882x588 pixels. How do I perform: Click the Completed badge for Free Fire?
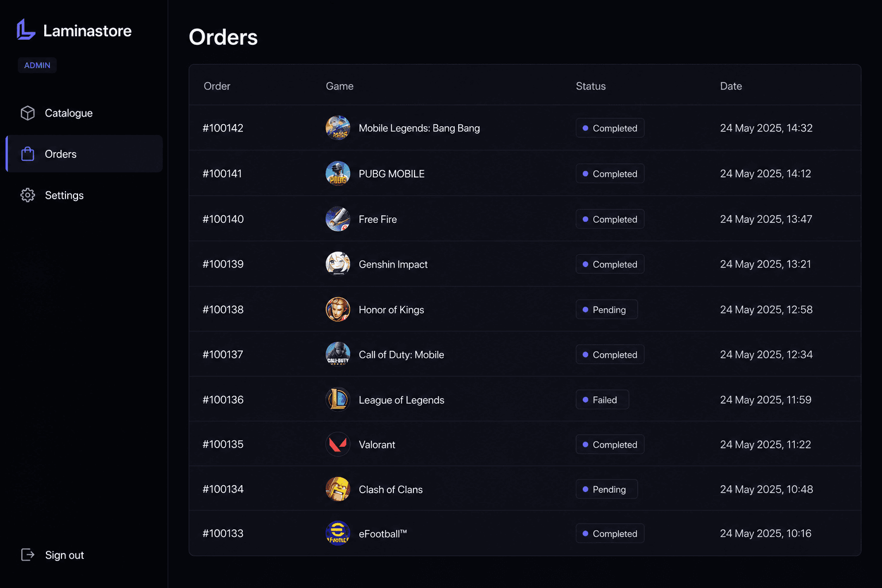610,219
